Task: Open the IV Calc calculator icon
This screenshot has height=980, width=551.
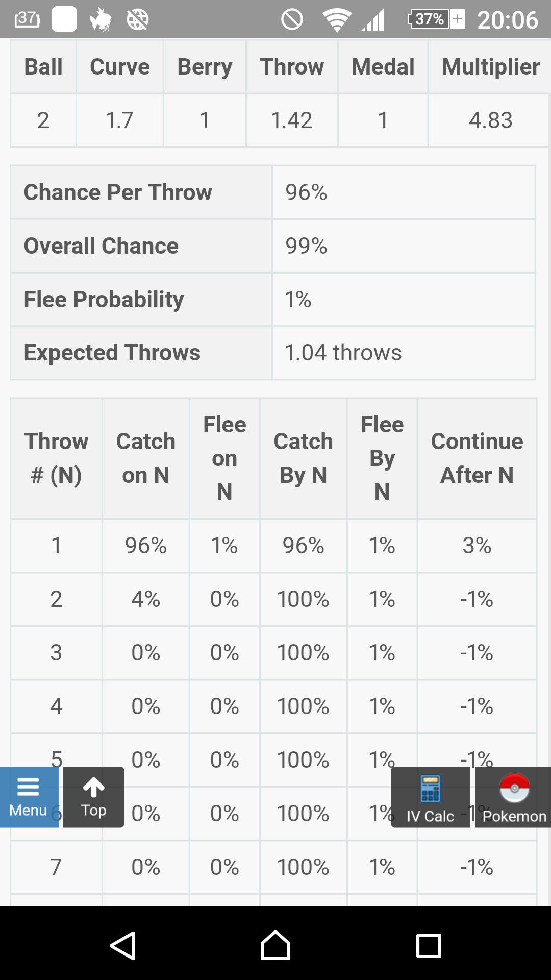Action: [x=430, y=797]
